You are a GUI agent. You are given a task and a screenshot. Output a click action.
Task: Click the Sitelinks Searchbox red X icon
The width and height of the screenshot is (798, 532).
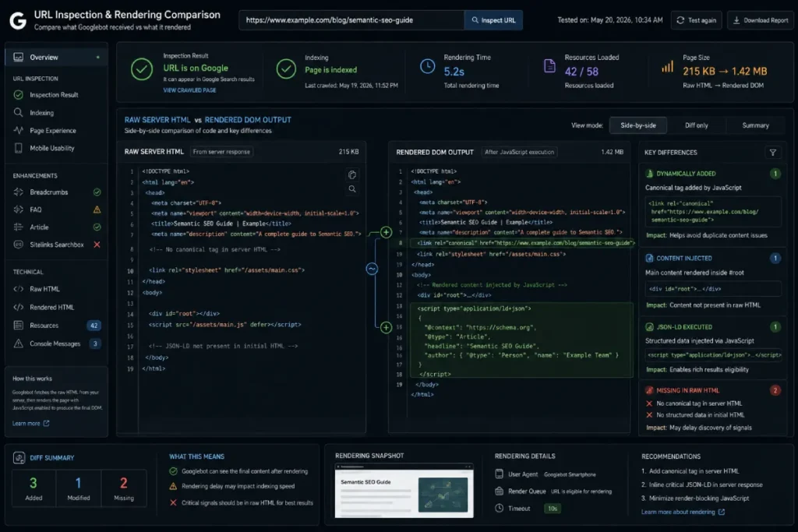point(97,245)
